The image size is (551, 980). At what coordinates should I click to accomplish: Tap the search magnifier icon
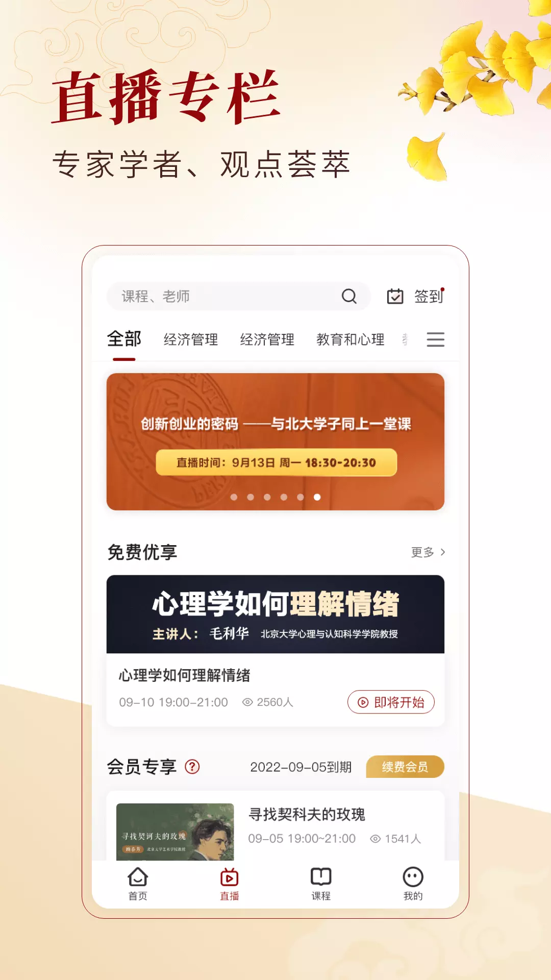coord(349,296)
